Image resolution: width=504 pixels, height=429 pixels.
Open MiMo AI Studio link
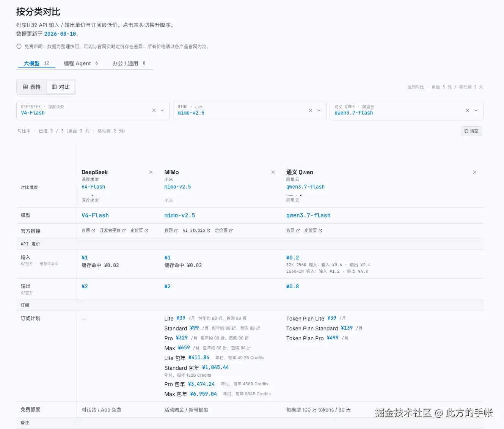point(196,230)
